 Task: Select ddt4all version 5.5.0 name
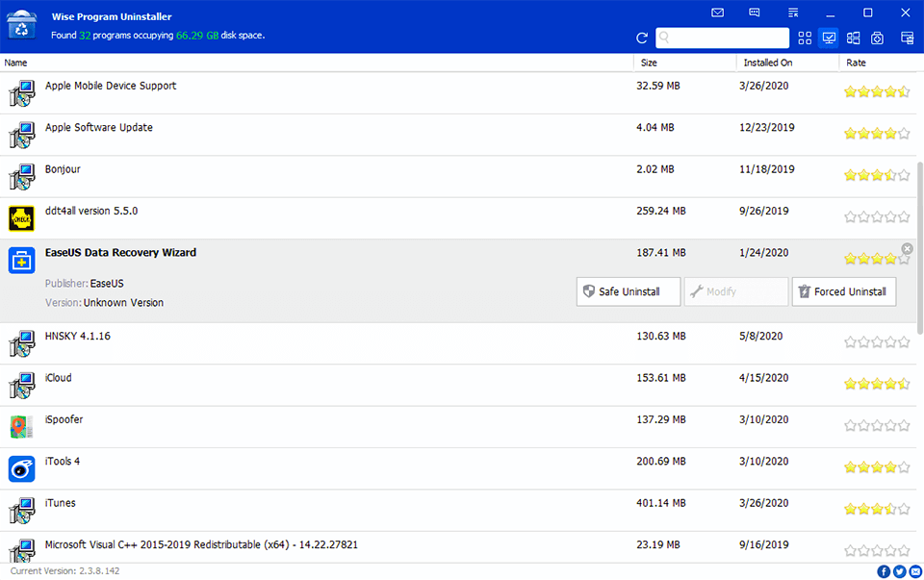pyautogui.click(x=91, y=211)
